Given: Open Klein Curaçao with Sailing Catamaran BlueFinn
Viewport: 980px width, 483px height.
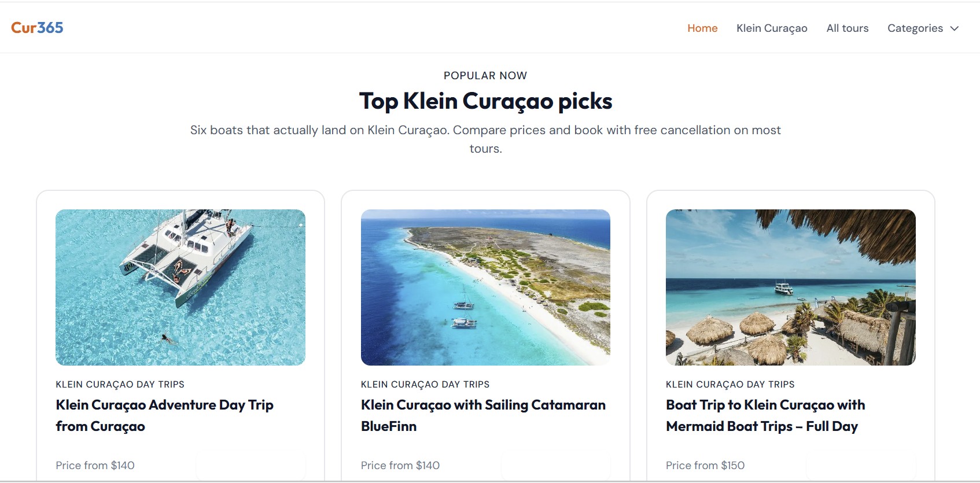Looking at the screenshot, I should pos(483,415).
